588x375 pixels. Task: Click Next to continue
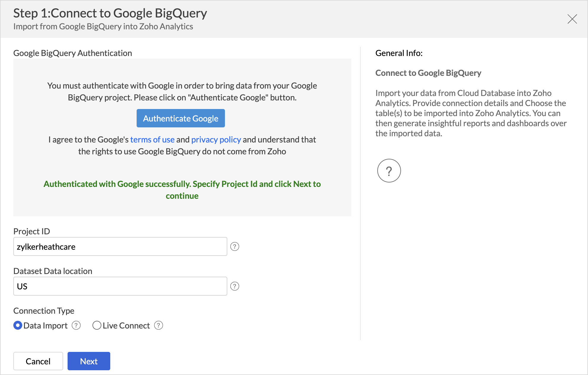coord(89,361)
